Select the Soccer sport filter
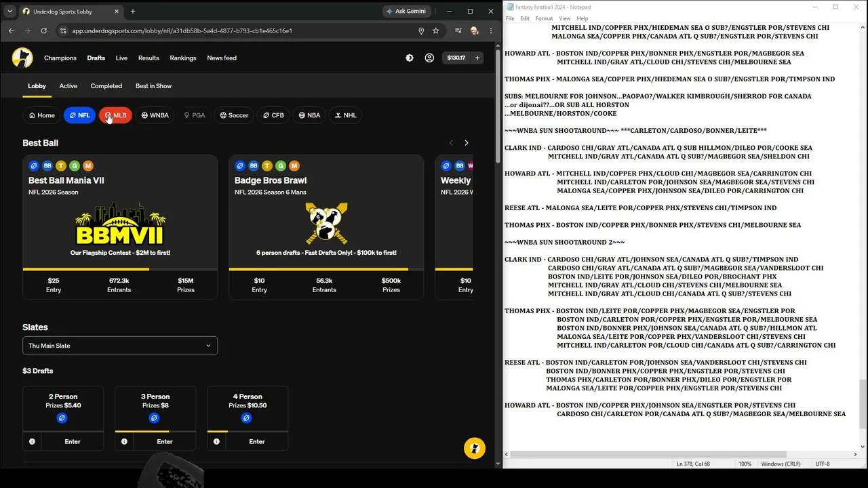Screen dimensions: 868x488 click(x=234, y=115)
